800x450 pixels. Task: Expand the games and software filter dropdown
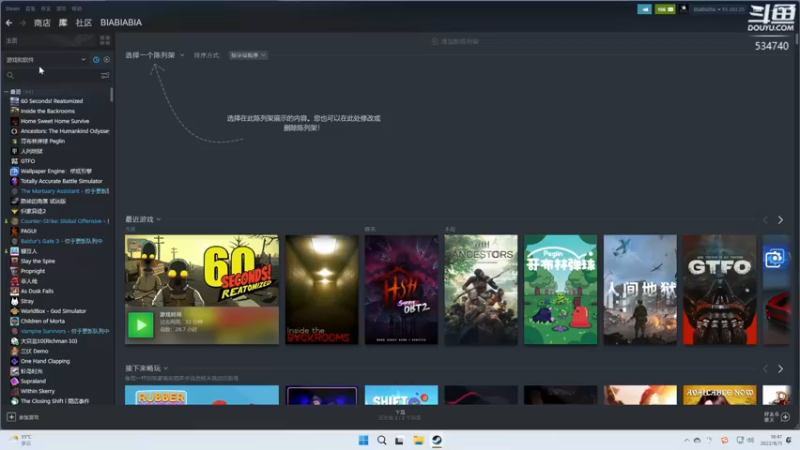pos(46,60)
